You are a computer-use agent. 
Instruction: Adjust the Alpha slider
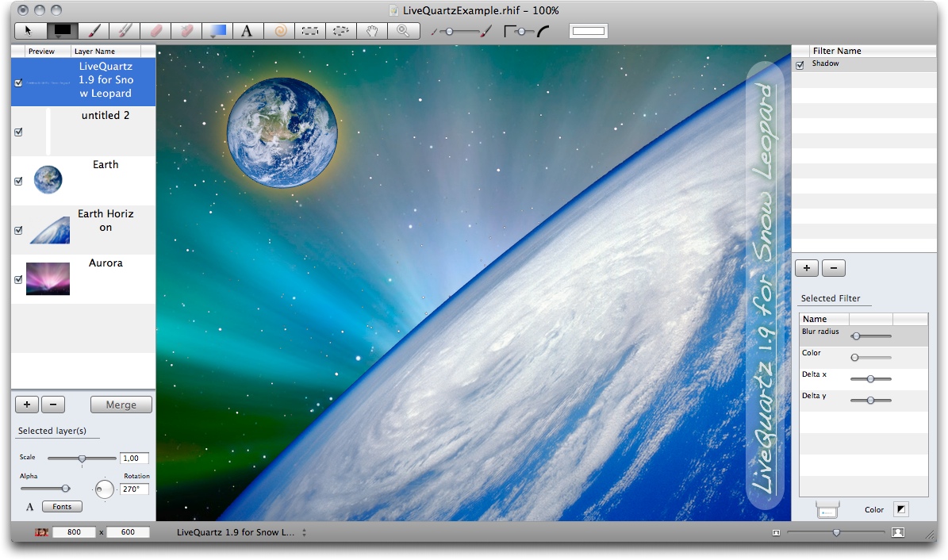45,489
